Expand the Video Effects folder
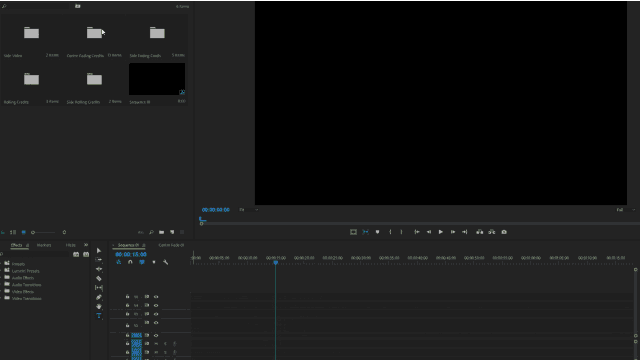 pos(1,292)
